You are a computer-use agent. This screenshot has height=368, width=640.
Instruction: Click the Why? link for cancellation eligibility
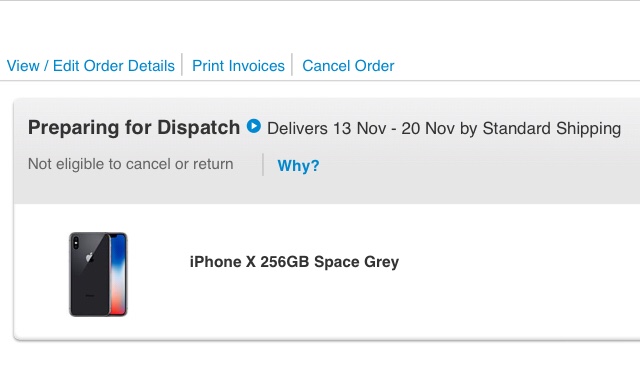pos(298,166)
